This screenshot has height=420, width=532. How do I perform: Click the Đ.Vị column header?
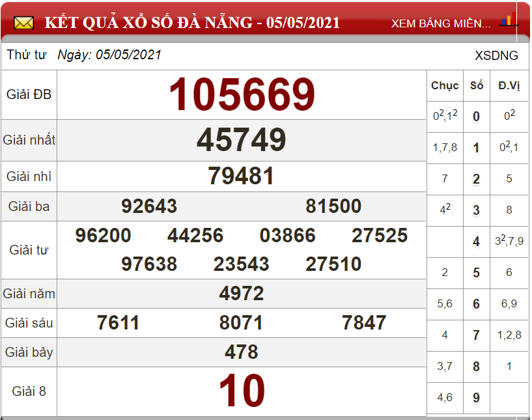509,85
